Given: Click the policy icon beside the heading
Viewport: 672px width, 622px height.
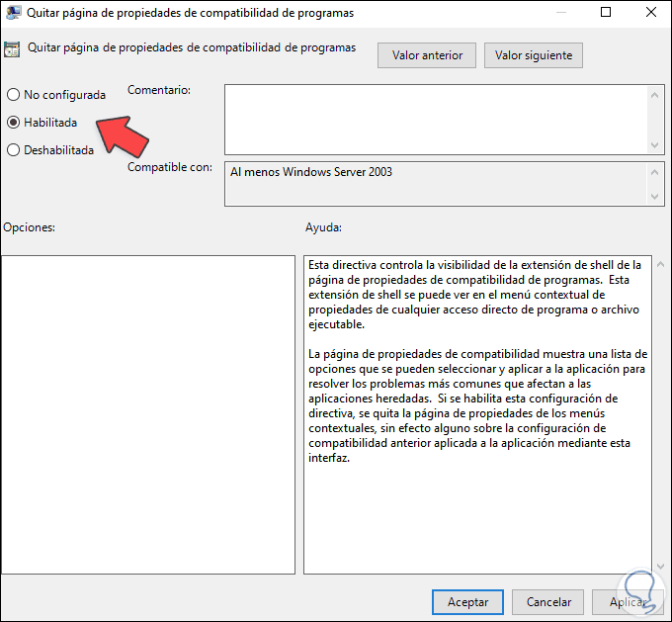Looking at the screenshot, I should click(x=12, y=49).
